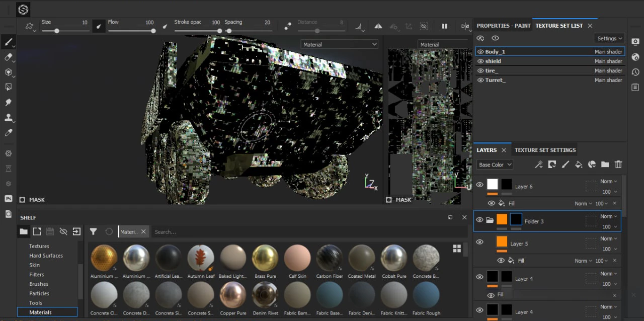Add a new folder in Layers panel
This screenshot has height=321, width=644.
(605, 165)
